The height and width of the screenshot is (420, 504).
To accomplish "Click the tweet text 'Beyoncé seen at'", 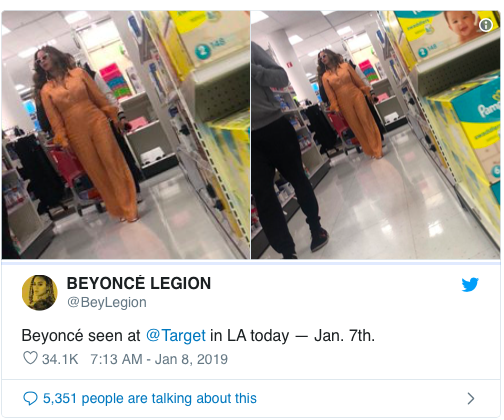I will (x=81, y=335).
